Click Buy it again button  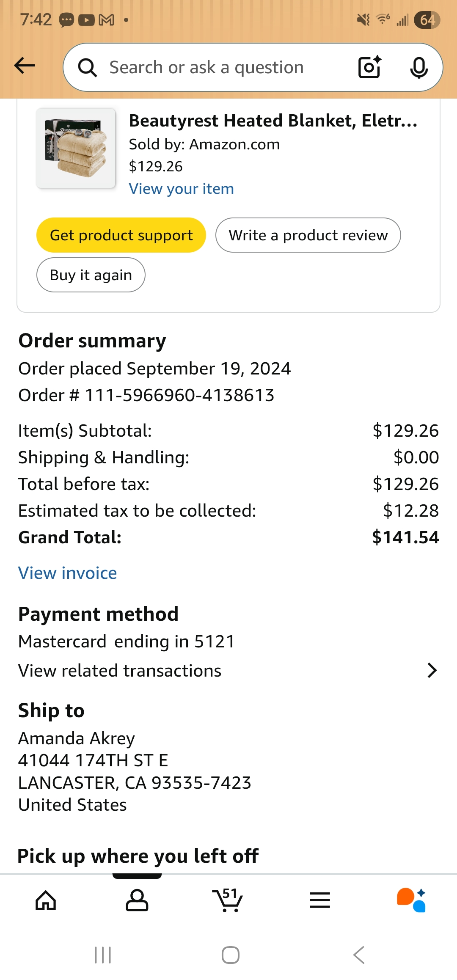click(91, 275)
